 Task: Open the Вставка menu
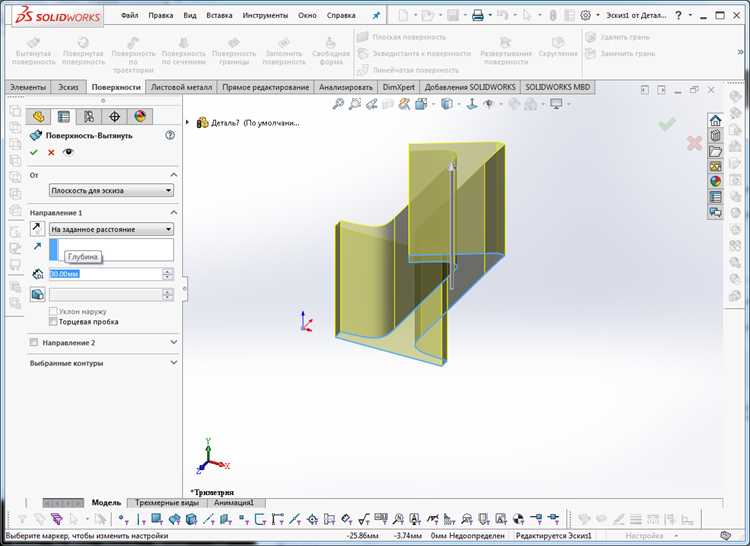219,15
